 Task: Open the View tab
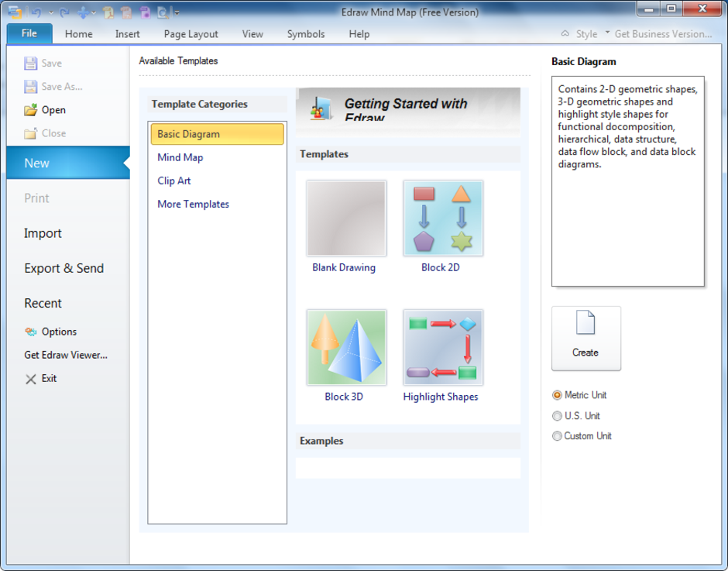252,34
